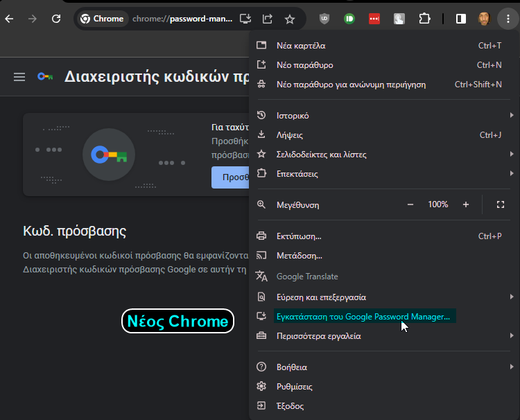The height and width of the screenshot is (420, 520).
Task: Select Έξοδος to exit Chrome
Action: point(383,405)
